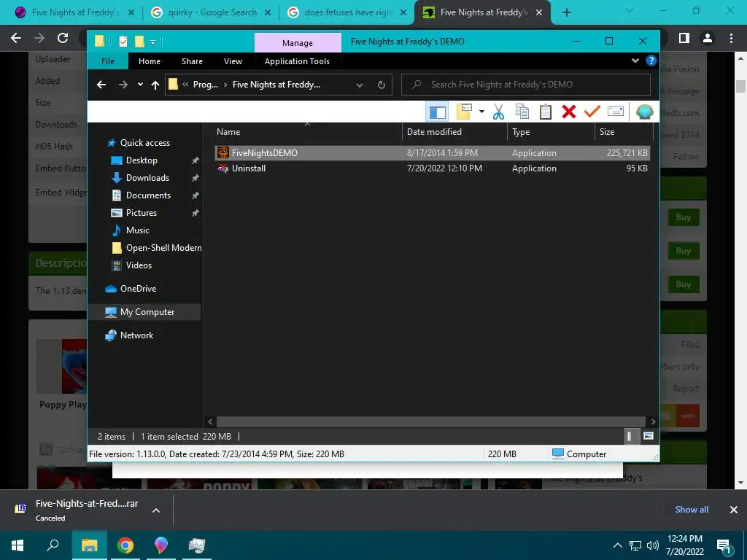Screen dimensions: 747x560
Task: Open Documents in navigation pane
Action: (x=148, y=195)
